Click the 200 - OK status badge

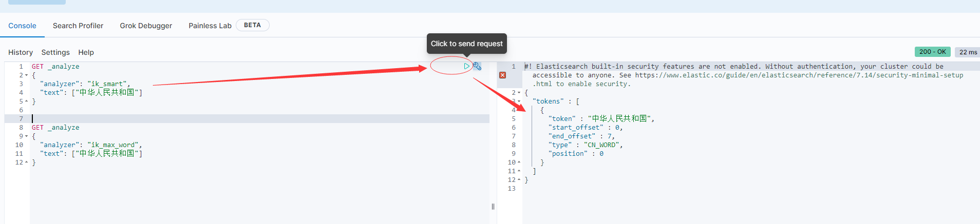[933, 52]
